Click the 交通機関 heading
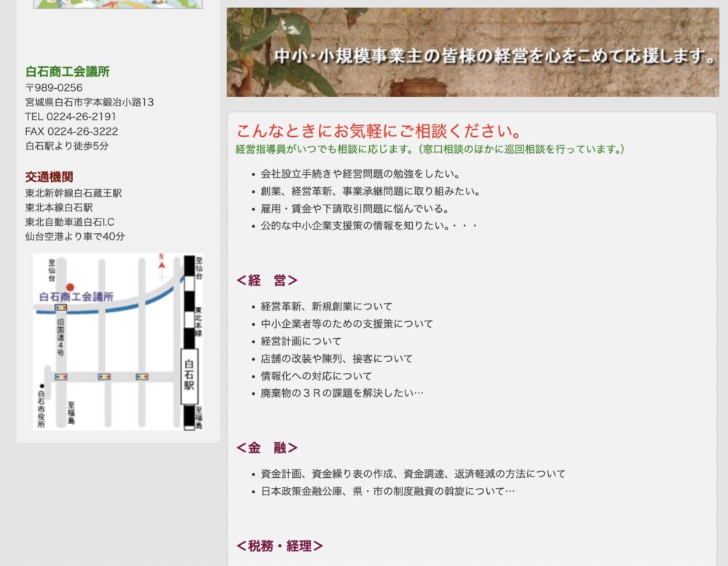Image resolution: width=728 pixels, height=566 pixels. click(50, 177)
